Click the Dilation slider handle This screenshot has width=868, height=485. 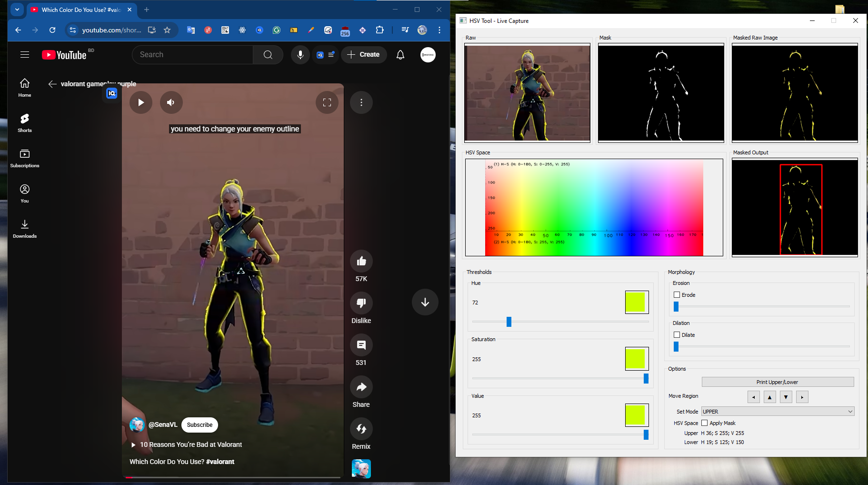tap(676, 346)
